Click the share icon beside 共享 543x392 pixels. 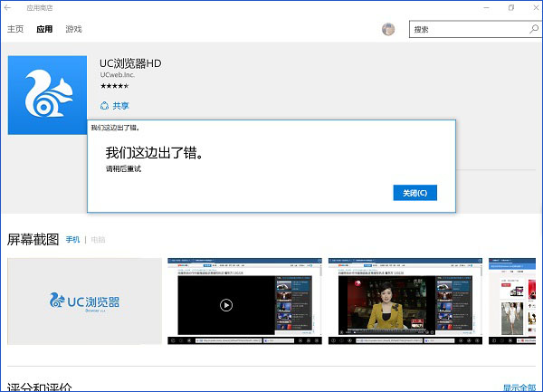click(104, 106)
